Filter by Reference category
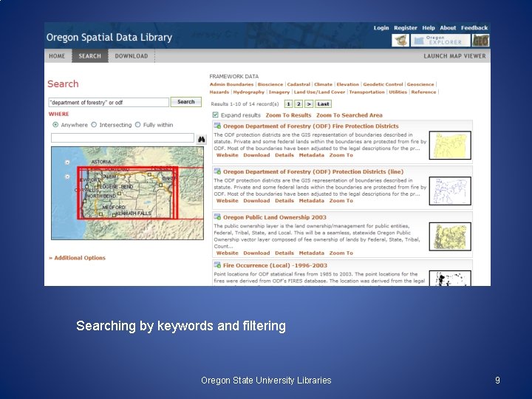 click(423, 92)
